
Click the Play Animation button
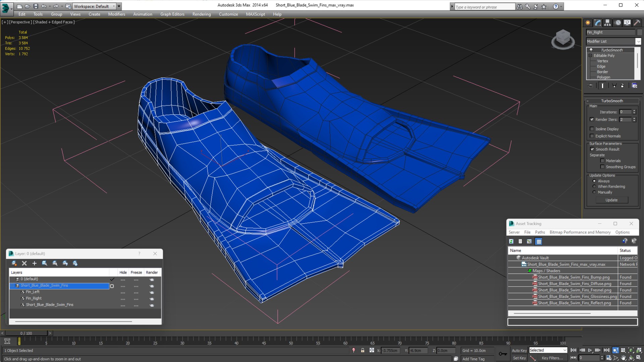pos(590,350)
